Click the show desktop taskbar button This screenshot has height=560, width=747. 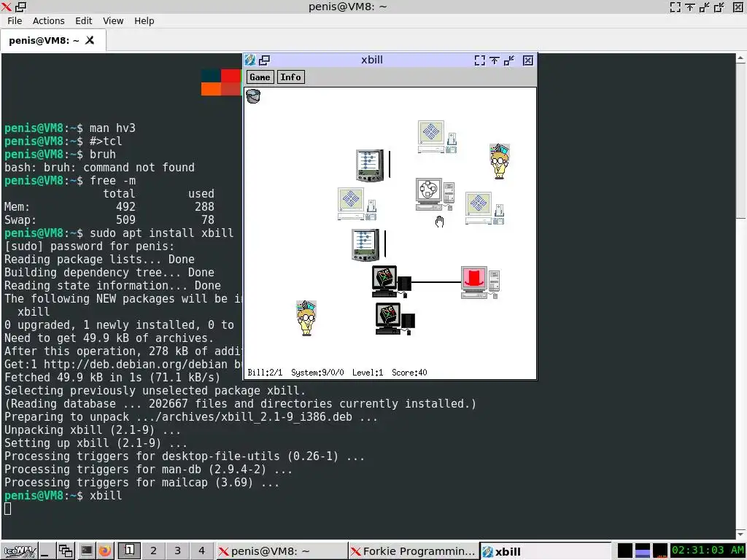(x=46, y=551)
